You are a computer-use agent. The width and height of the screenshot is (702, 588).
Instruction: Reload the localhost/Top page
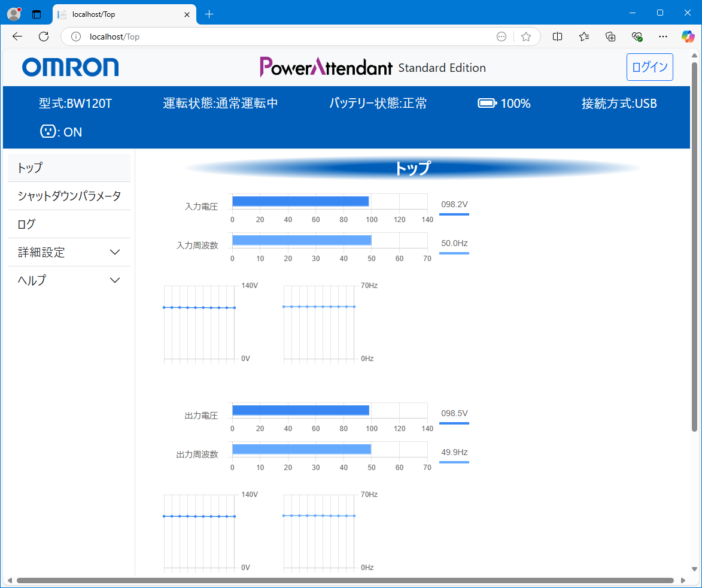[44, 37]
